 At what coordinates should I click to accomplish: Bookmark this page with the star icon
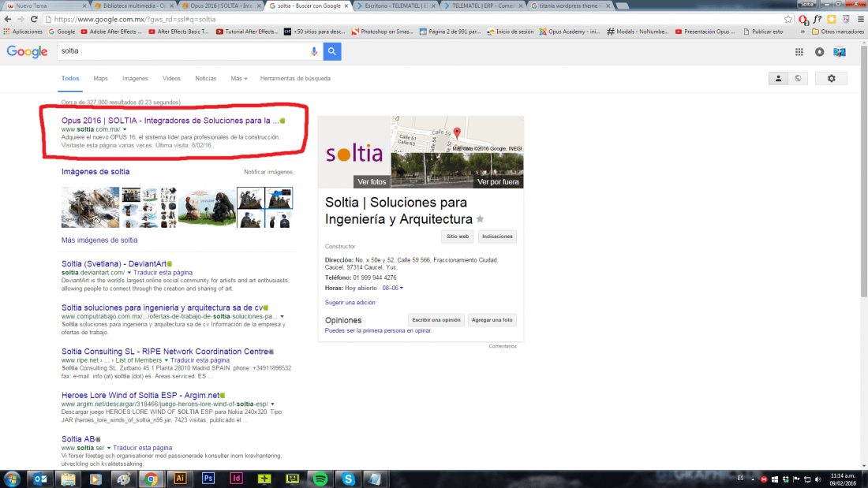point(788,20)
